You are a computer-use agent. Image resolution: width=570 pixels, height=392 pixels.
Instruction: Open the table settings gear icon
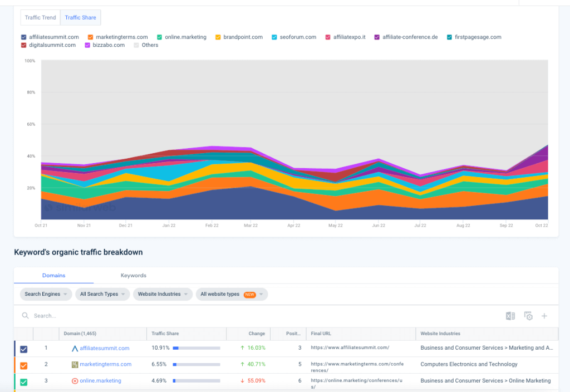coord(528,316)
